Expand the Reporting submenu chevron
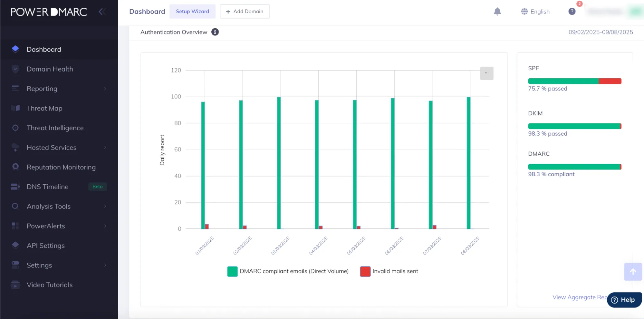 tap(105, 89)
